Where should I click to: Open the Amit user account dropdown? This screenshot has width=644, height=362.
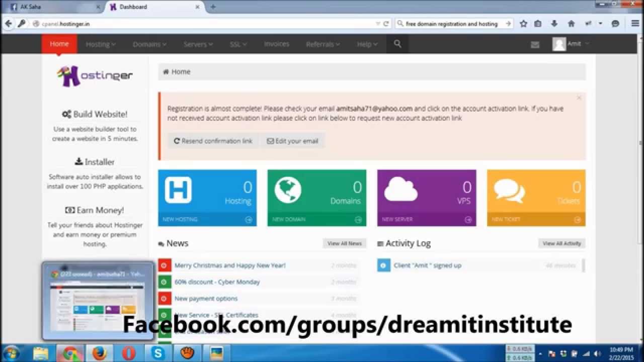(x=571, y=44)
